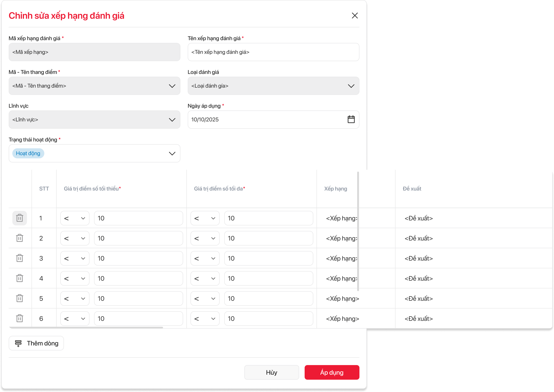Expand the Lĩnh vực dropdown
The image size is (554, 392).
tap(172, 120)
